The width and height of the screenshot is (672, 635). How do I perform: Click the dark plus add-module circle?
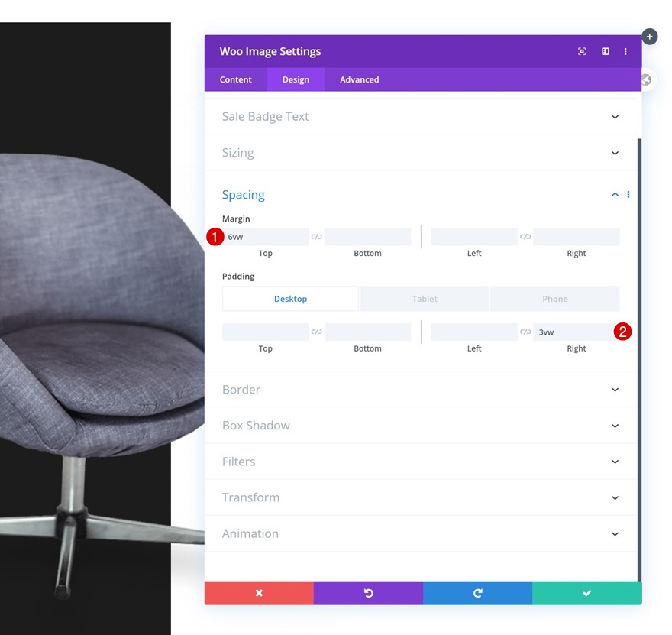coord(650,37)
